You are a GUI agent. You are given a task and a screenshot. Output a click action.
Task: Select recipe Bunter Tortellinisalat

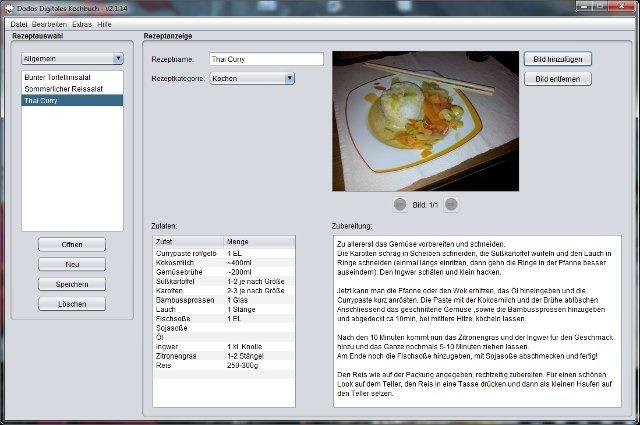(x=72, y=77)
